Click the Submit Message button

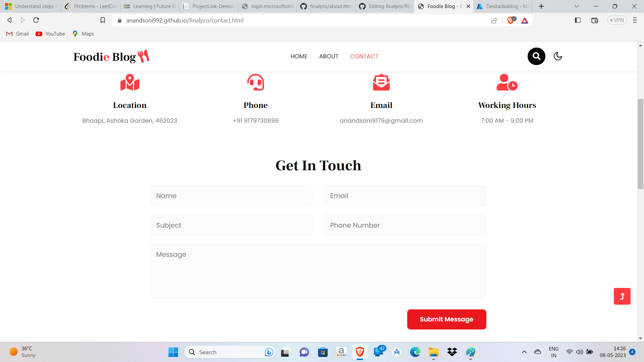[446, 319]
